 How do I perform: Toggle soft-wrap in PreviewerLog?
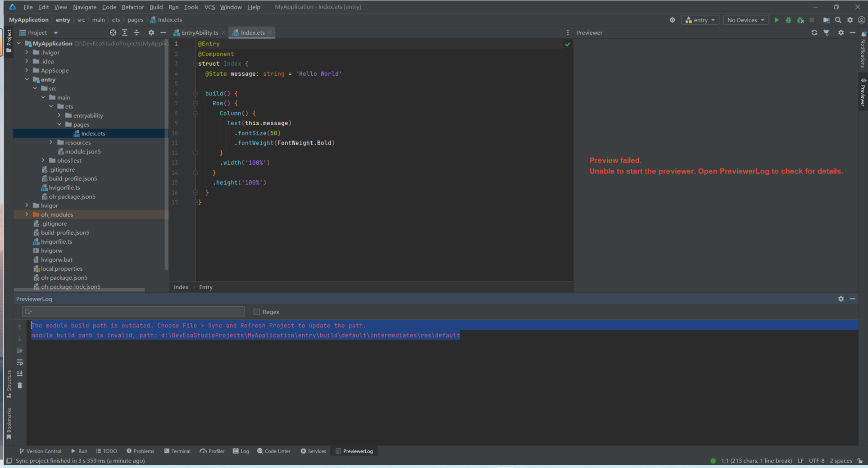coord(20,362)
